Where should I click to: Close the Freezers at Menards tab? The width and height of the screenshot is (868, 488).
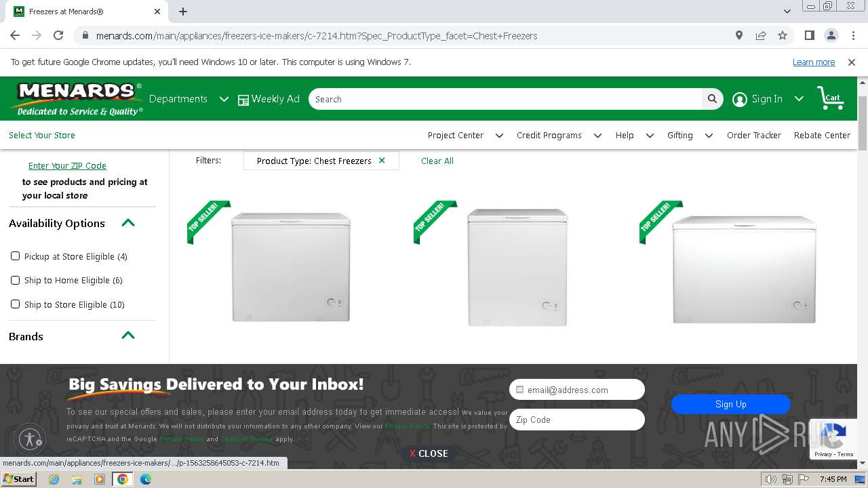coord(157,12)
